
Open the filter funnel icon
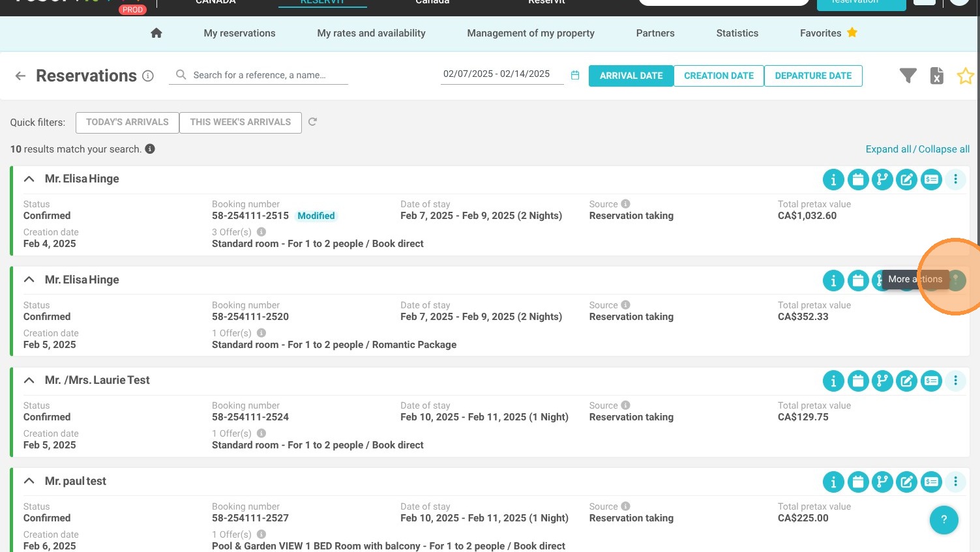pyautogui.click(x=908, y=76)
